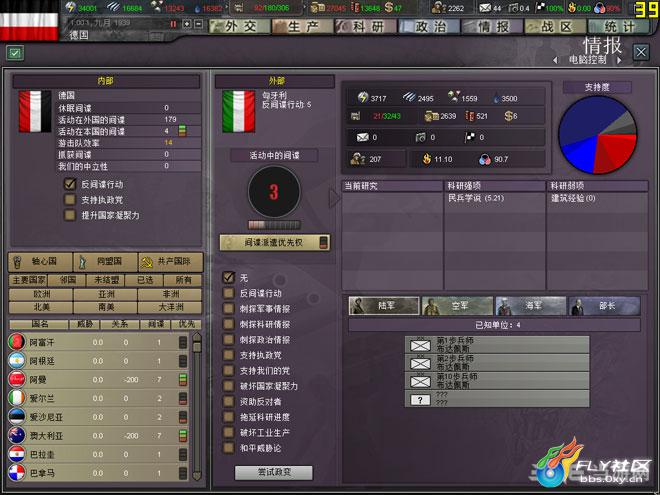The image size is (660, 495).
Task: Open the 生产 production tab
Action: (303, 27)
